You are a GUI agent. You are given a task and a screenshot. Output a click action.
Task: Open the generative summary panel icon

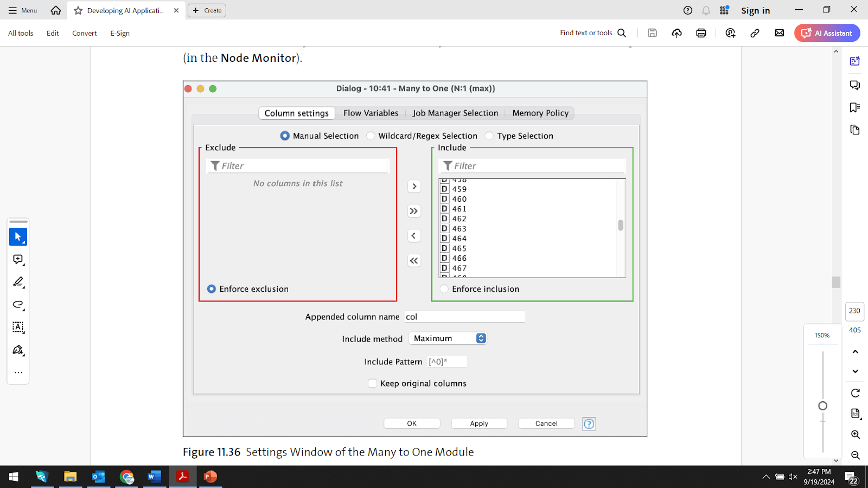click(855, 61)
